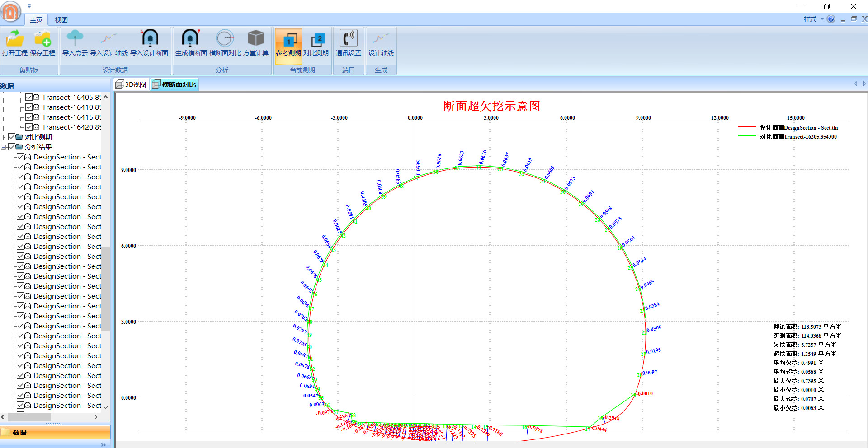
Task: Click red 设计断面 legend line
Action: 747,127
